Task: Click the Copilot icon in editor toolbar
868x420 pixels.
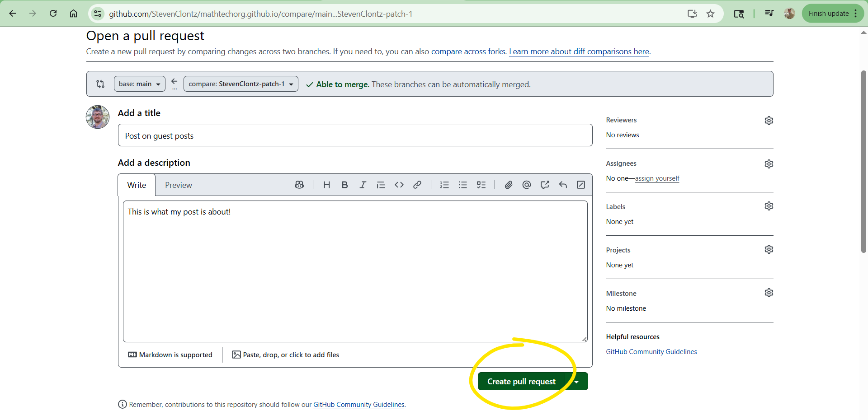Action: coord(299,185)
